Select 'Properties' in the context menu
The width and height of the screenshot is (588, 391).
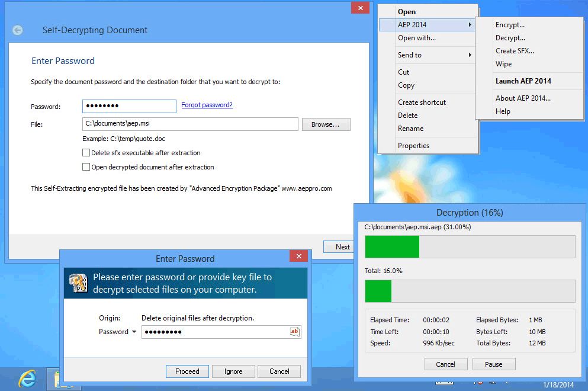click(413, 146)
